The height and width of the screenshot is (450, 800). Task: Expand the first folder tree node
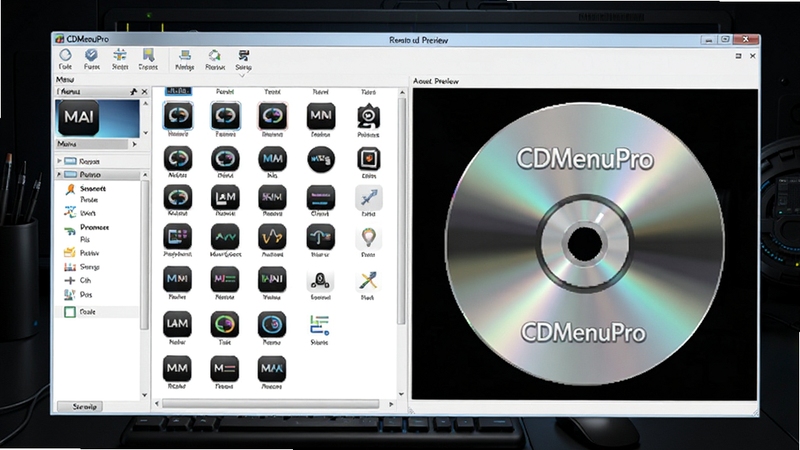coord(59,161)
